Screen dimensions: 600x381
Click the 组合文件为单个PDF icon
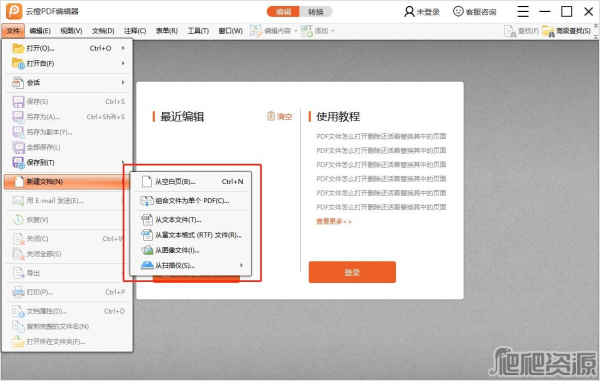tap(147, 200)
